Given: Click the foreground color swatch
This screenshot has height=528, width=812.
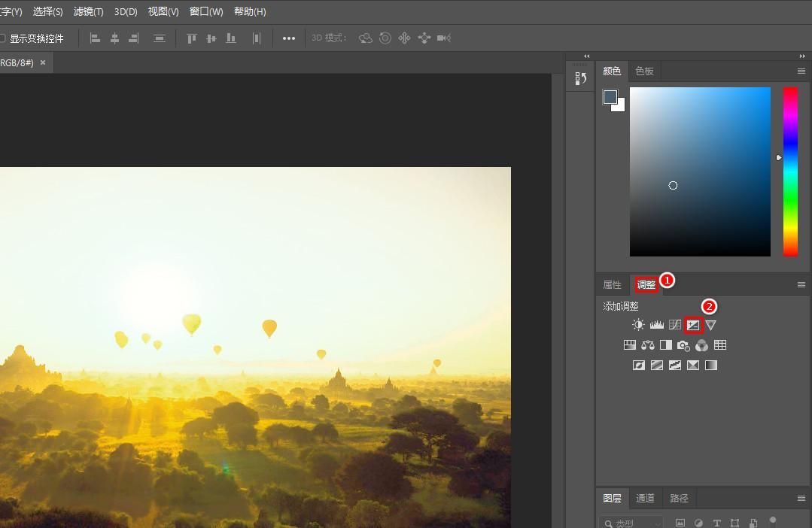Looking at the screenshot, I should [610, 97].
